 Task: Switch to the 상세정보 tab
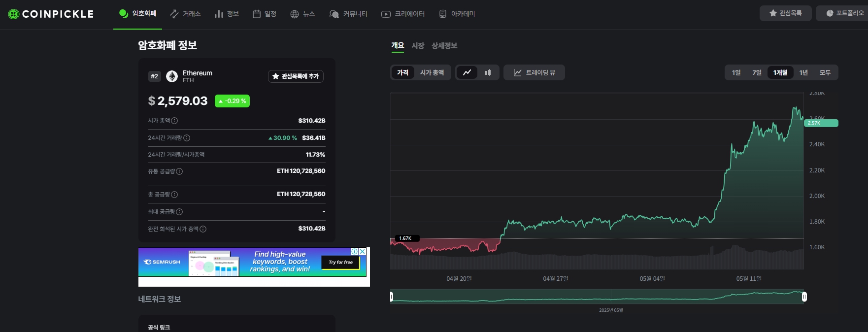point(444,46)
